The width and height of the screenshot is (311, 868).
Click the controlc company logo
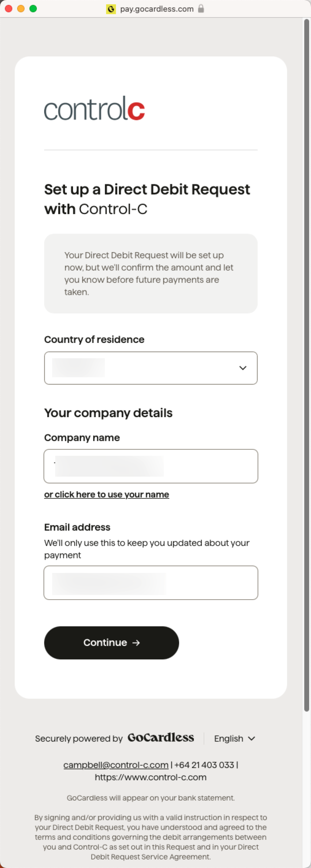[95, 108]
